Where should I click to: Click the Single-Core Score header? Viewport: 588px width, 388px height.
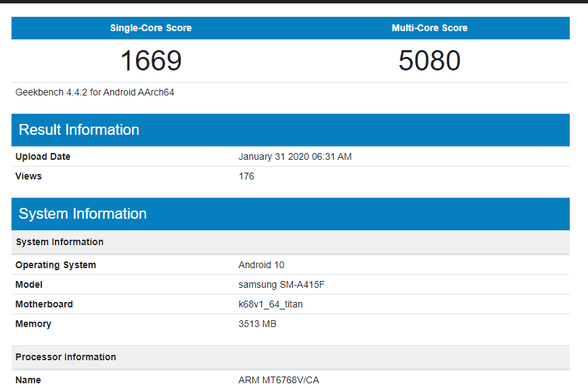point(151,28)
